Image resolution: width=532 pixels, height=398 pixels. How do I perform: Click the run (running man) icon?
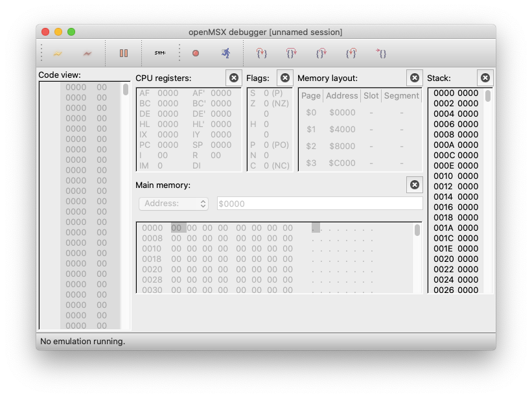[x=226, y=53]
